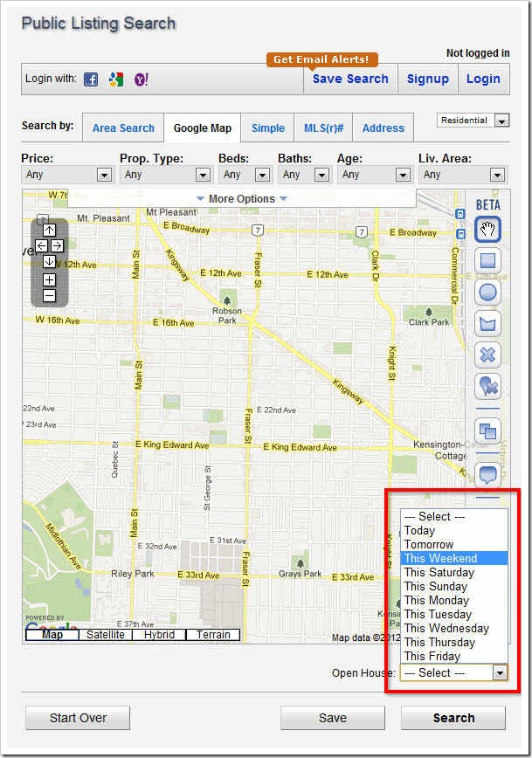Pan the map down with the arrow
Screen dimensions: 532x758
[49, 261]
